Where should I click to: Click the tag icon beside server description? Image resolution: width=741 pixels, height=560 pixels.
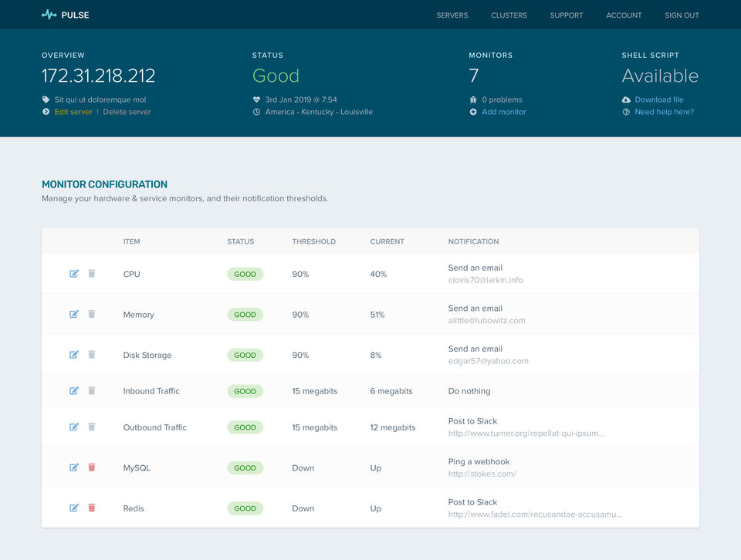(x=46, y=100)
